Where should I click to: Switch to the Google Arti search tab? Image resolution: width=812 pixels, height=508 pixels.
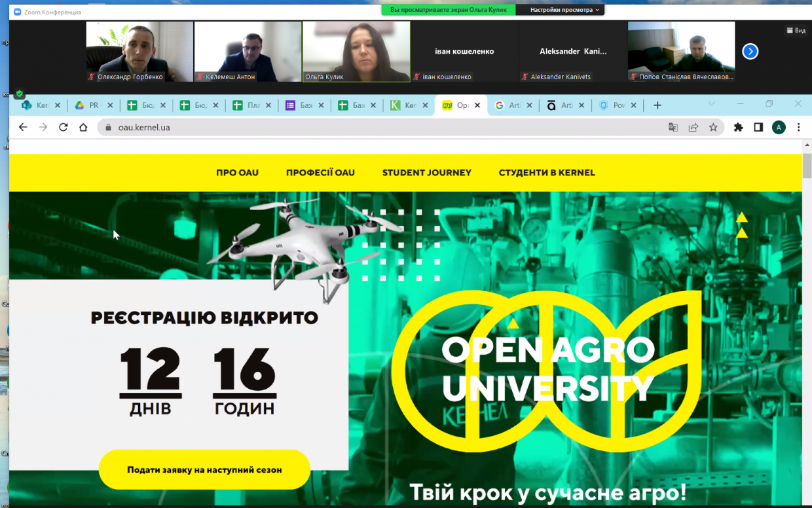(x=513, y=105)
